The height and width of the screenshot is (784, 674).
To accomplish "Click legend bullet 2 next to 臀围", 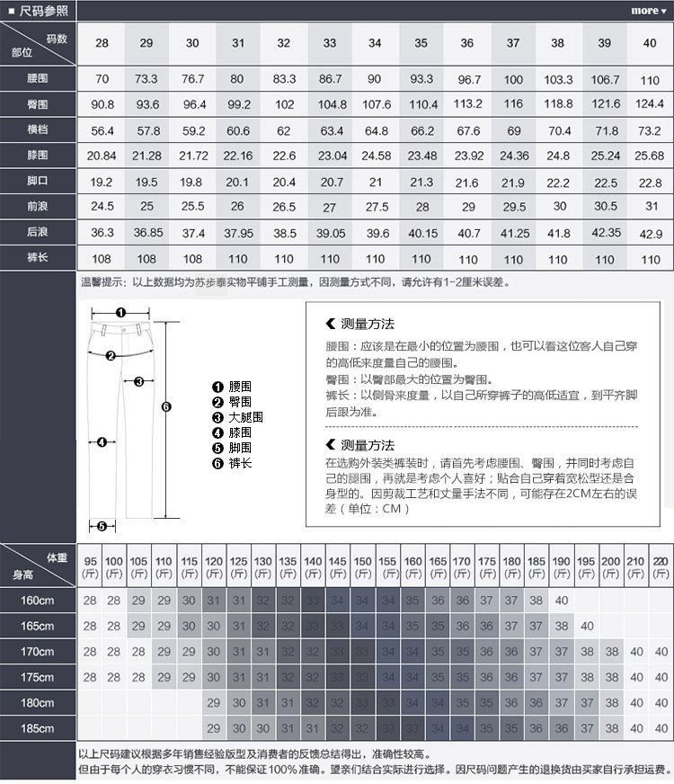I will point(217,403).
